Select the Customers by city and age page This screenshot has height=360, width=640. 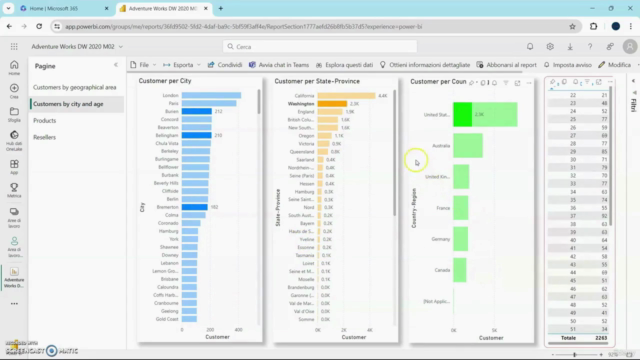point(68,104)
